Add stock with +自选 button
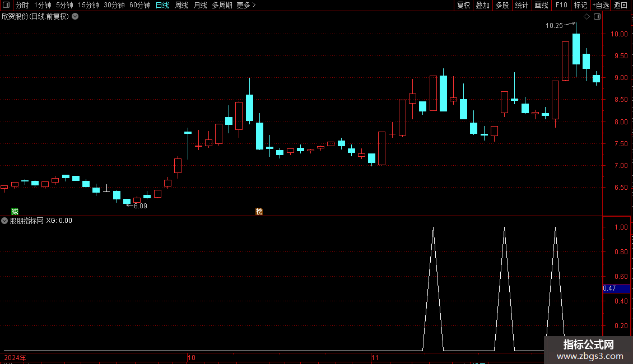Viewport: 633px width, 364px height. pos(601,5)
